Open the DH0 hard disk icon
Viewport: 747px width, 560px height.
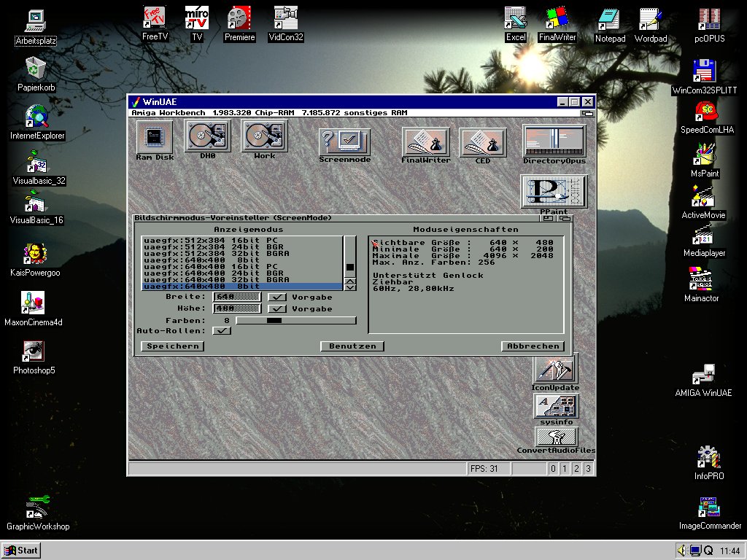point(207,136)
